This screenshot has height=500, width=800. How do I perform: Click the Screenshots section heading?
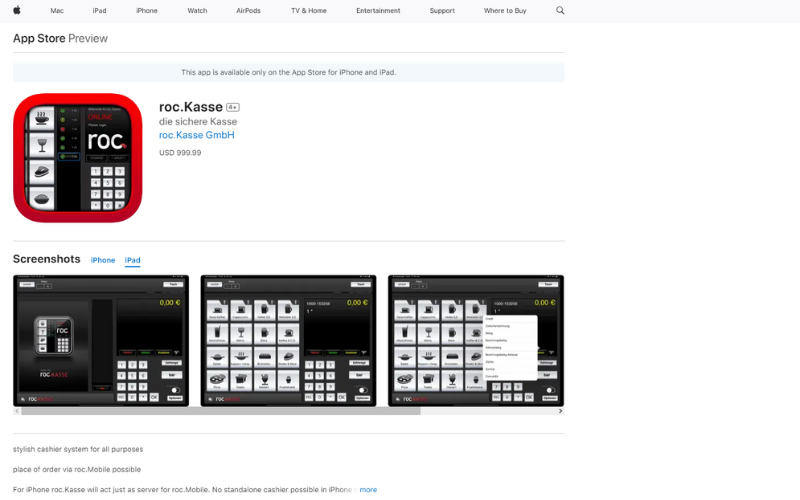[x=46, y=259]
